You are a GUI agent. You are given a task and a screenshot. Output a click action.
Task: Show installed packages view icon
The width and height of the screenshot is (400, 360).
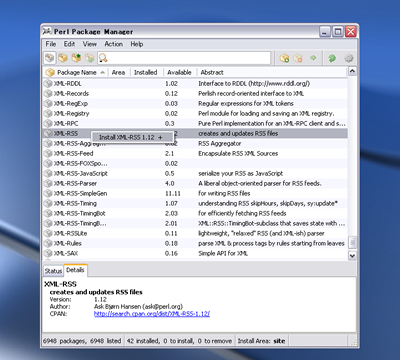coord(63,58)
